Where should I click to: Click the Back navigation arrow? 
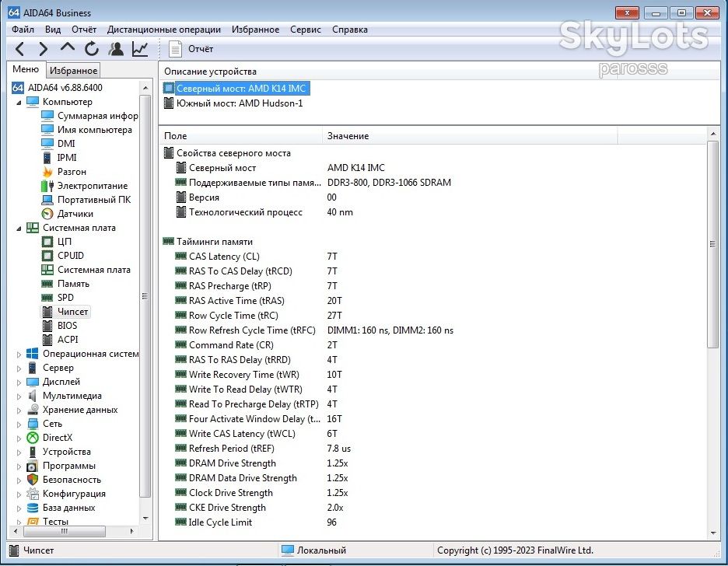click(19, 49)
